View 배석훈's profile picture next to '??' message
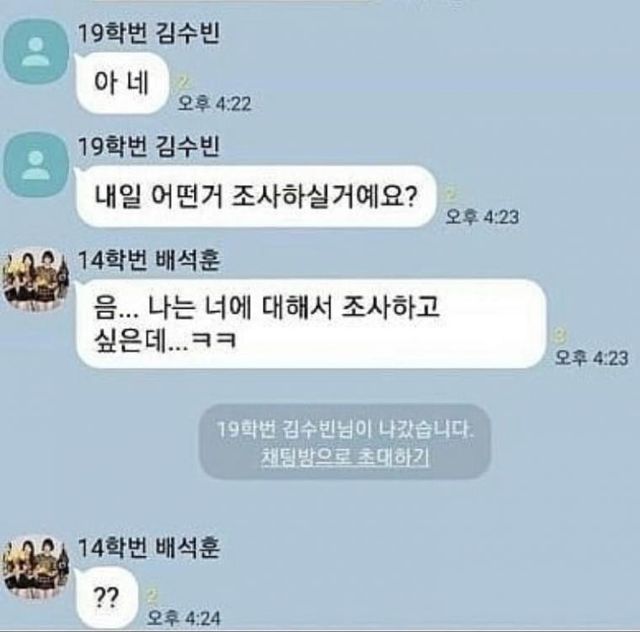 click(36, 567)
